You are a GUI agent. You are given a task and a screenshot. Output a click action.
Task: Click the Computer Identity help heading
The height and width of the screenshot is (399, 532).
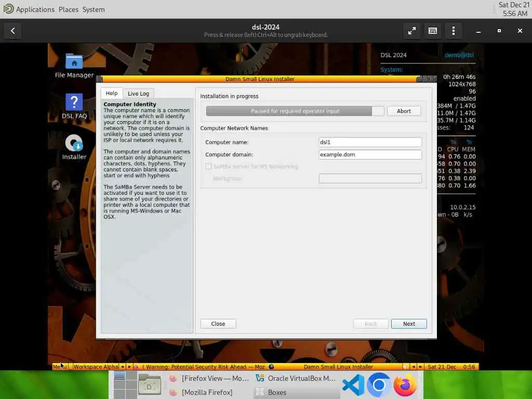pos(130,104)
